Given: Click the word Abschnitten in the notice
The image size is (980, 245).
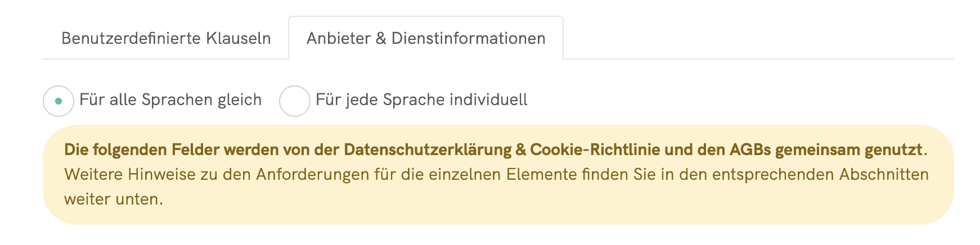Looking at the screenshot, I should click(884, 175).
